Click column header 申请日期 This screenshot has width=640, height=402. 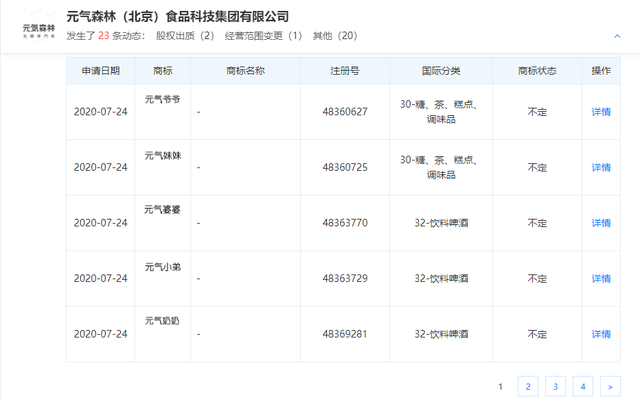click(x=100, y=71)
